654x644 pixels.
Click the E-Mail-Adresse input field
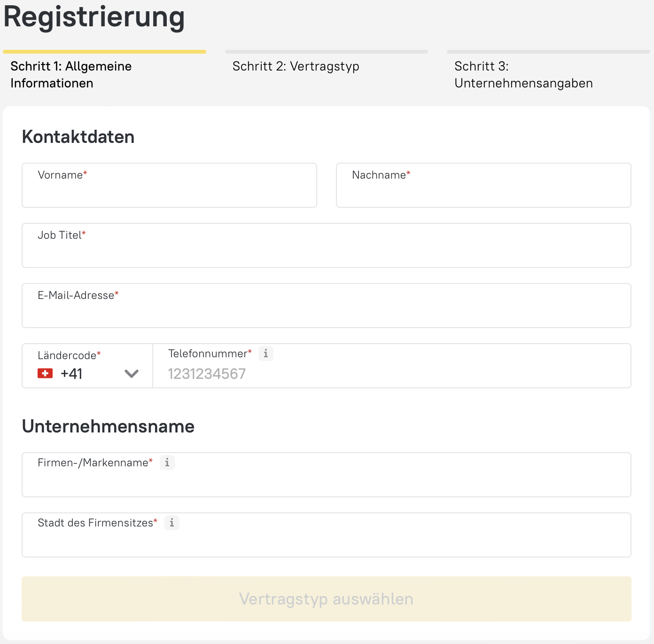pos(326,311)
